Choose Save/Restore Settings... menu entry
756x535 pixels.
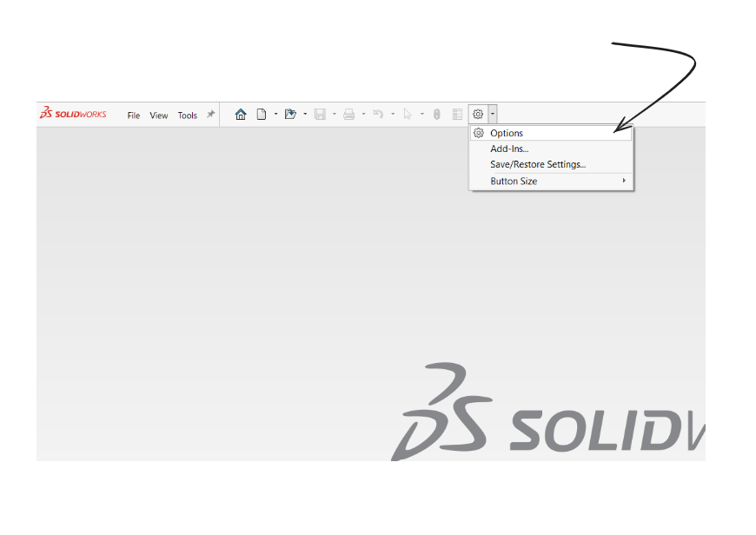coord(551,164)
